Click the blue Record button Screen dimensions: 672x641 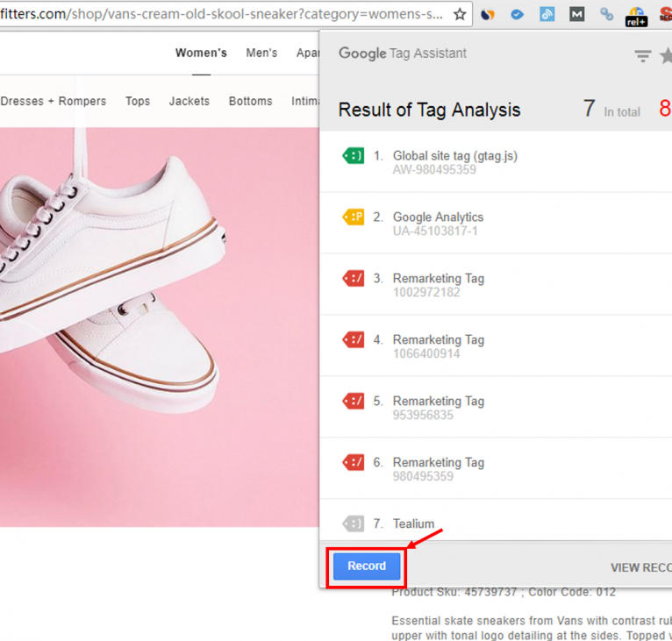[366, 566]
